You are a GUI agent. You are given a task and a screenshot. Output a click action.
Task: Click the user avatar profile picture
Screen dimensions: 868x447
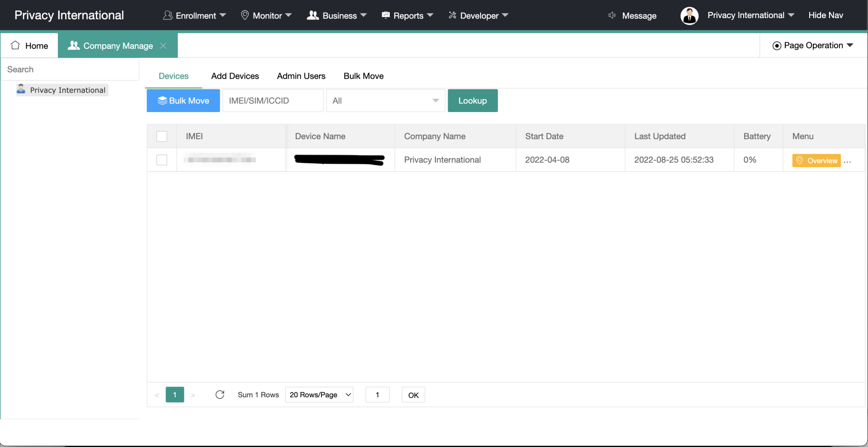tap(689, 16)
